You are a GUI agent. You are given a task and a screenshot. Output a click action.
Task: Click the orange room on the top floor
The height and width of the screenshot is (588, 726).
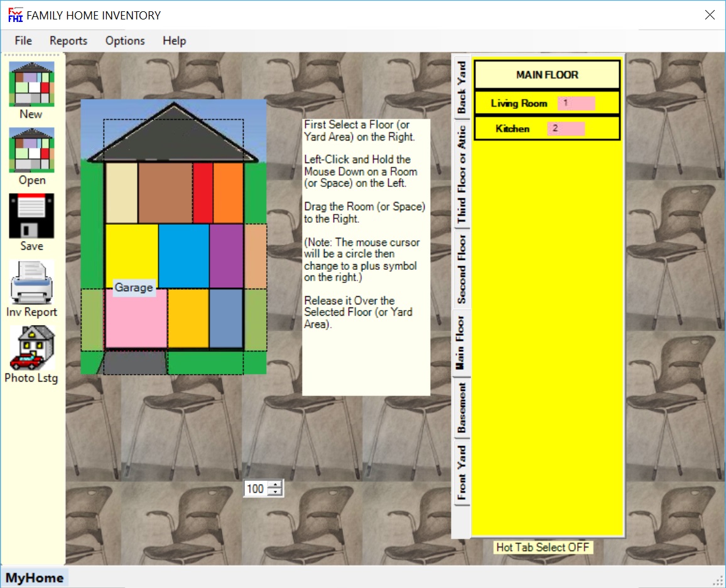(x=228, y=193)
